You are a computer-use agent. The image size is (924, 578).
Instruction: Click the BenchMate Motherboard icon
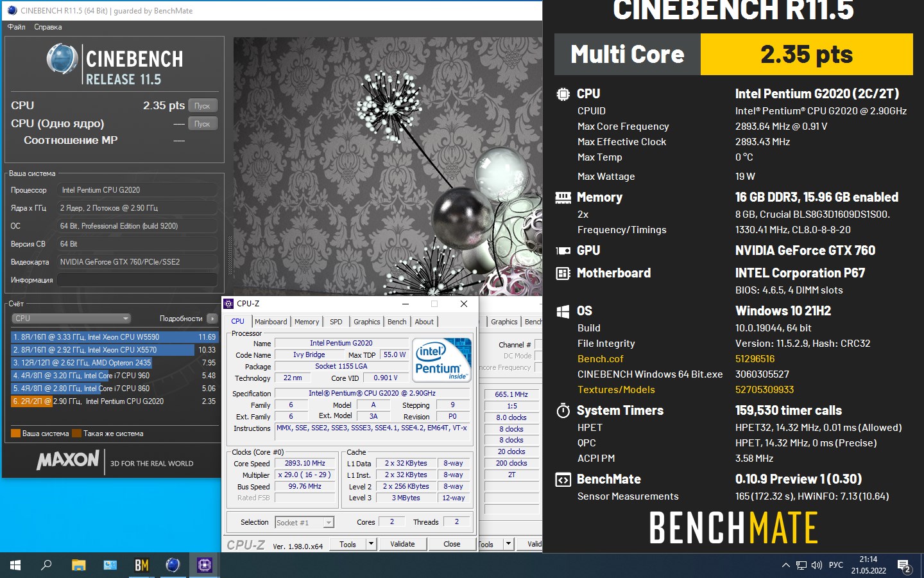[x=563, y=274]
